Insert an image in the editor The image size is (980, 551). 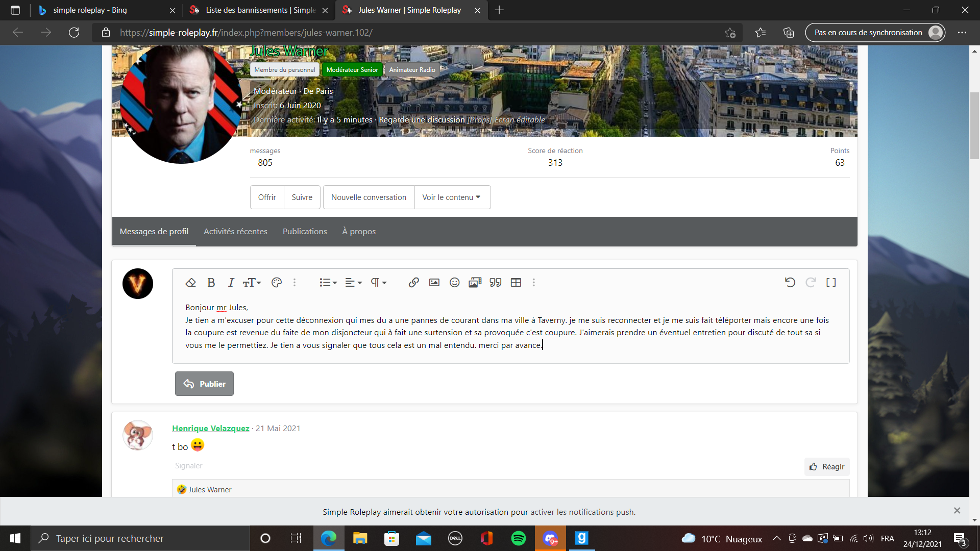pyautogui.click(x=434, y=282)
